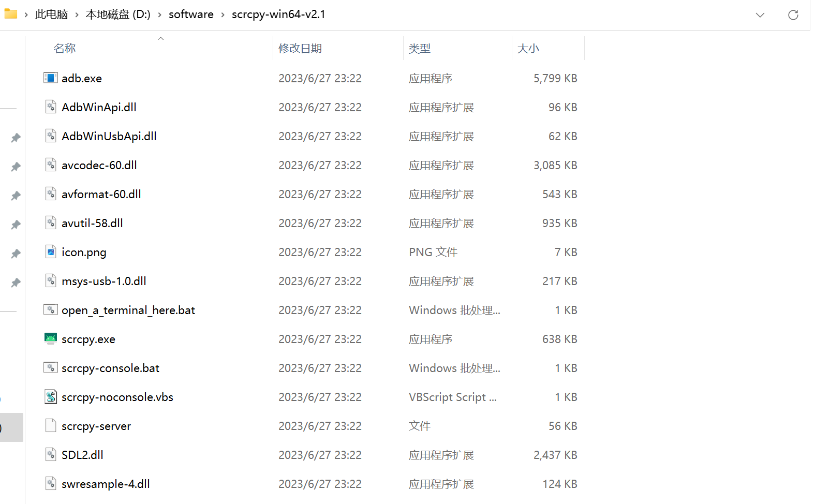Select the AdbWinUsbApi.dll file name
Image resolution: width=815 pixels, height=504 pixels.
(x=109, y=136)
